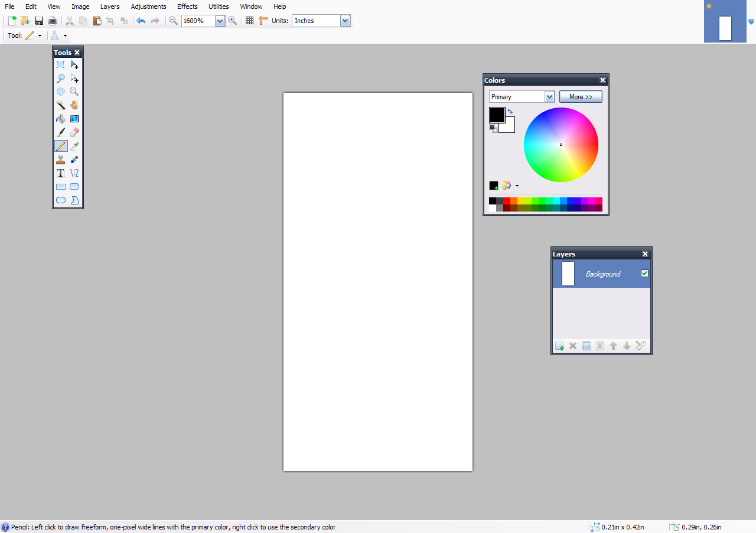Select the Paint Bucket tool
756x533 pixels.
tap(61, 119)
